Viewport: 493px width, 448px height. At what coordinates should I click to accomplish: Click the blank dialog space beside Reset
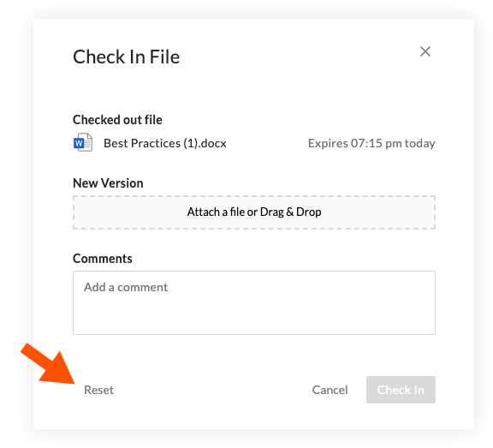(x=211, y=390)
